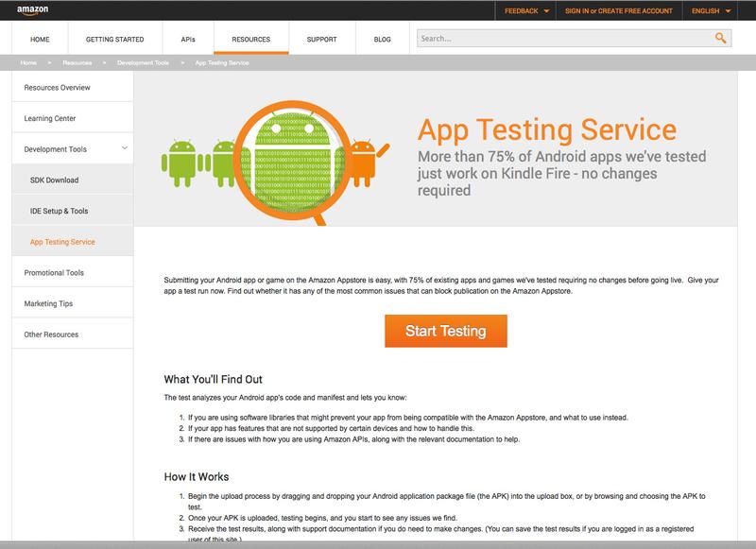Click the App Testing Service breadcrumb
Viewport: 756px width, 549px height.
(x=222, y=62)
